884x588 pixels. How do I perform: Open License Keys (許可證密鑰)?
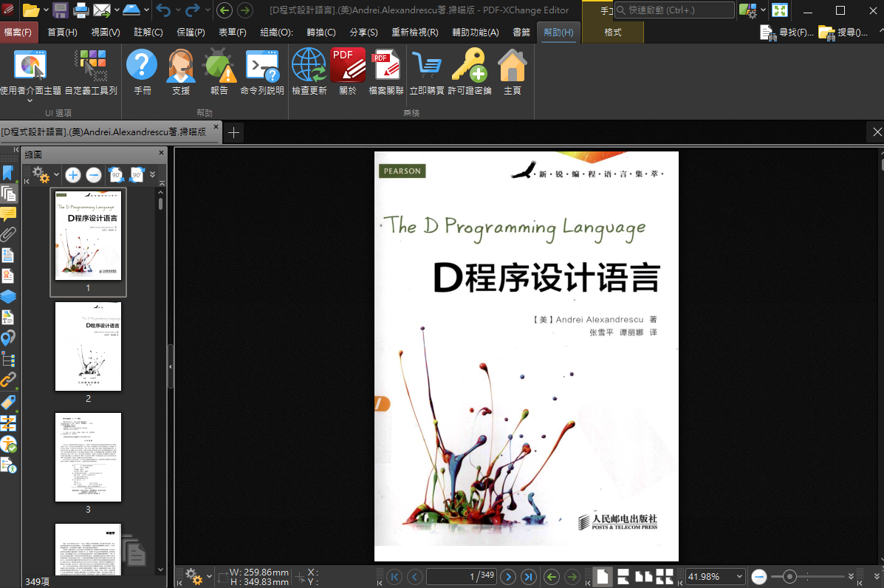pyautogui.click(x=470, y=73)
